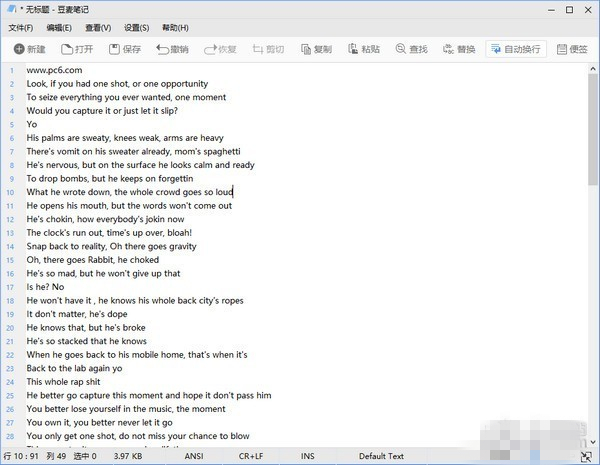Click the scroll up arrow
The height and width of the screenshot is (465, 600).
[593, 69]
